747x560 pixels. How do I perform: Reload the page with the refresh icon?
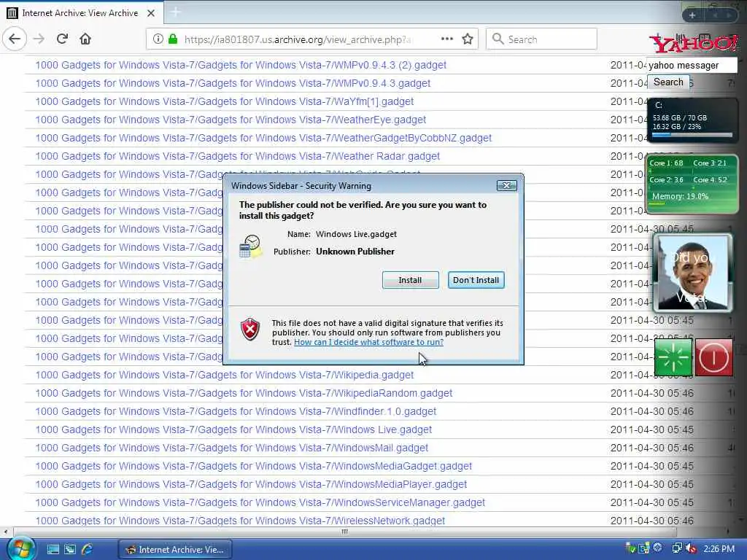[62, 39]
